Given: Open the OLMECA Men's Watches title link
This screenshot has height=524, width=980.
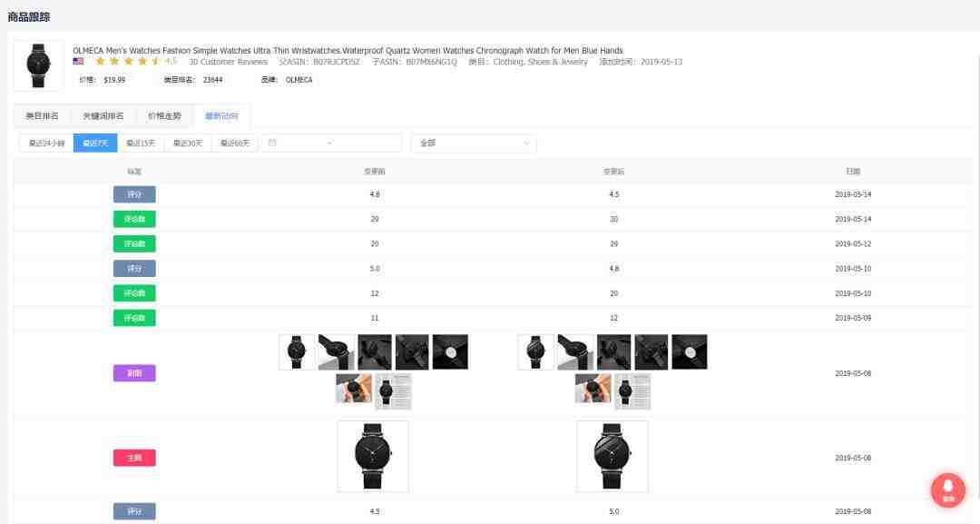Looking at the screenshot, I should pyautogui.click(x=348, y=51).
